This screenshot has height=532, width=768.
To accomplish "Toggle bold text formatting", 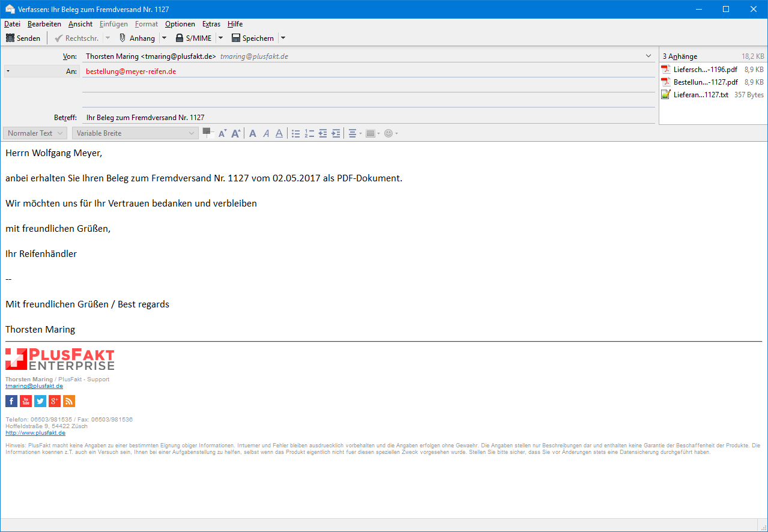I will 253,133.
